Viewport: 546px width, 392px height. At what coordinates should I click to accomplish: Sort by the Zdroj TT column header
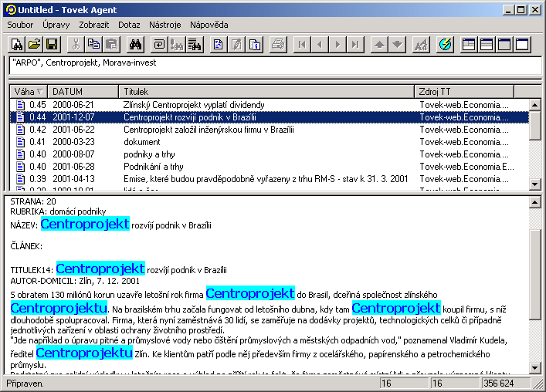[464, 92]
